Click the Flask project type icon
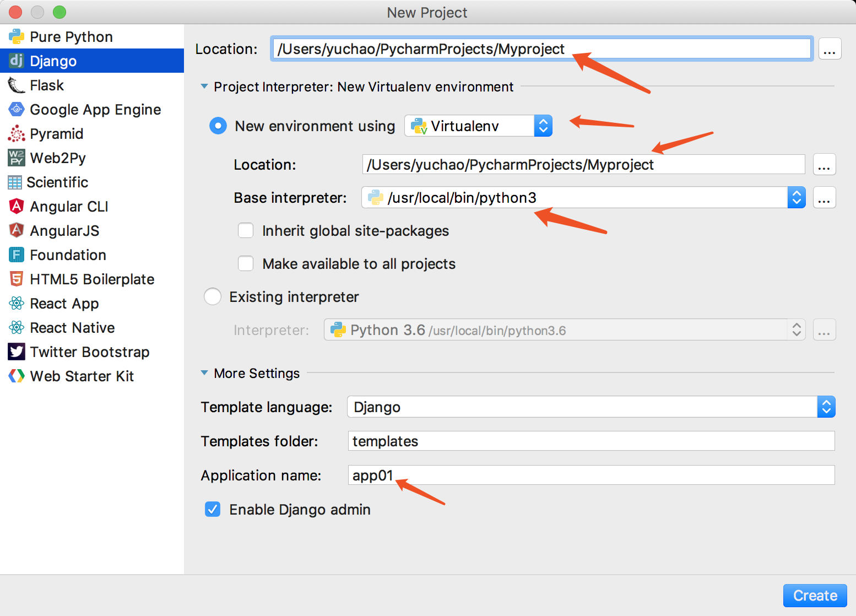Viewport: 856px width, 616px height. coord(16,85)
